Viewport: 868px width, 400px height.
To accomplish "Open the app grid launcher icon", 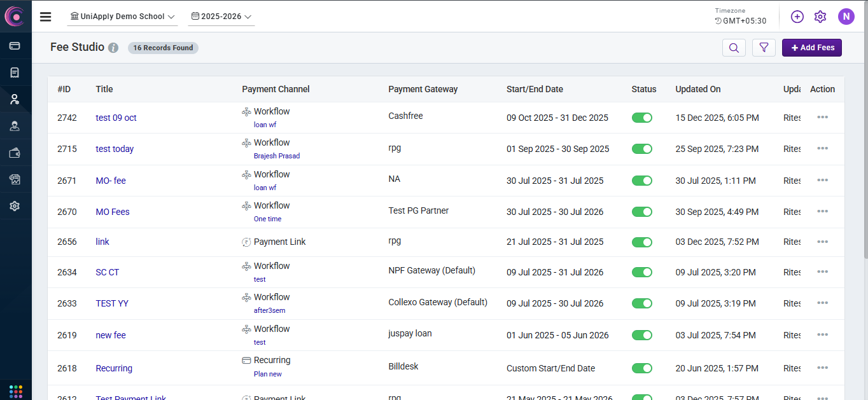I will tap(16, 390).
